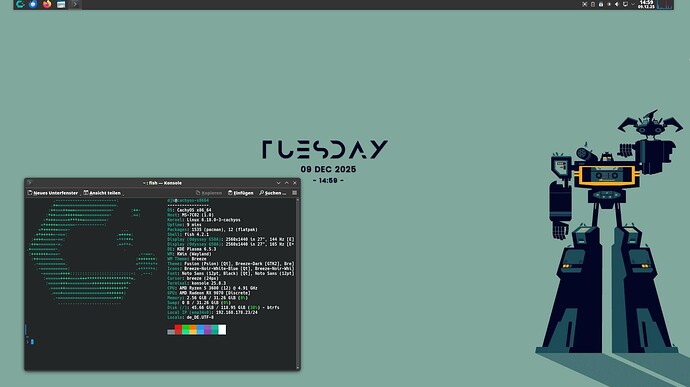
Task: Open the brightness tray icon
Action: coord(609,4)
